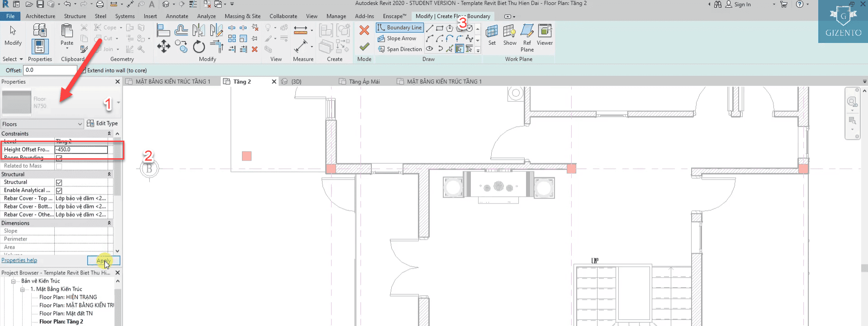Select the Line draw tool
Screen dimensions: 868x326
(x=430, y=28)
